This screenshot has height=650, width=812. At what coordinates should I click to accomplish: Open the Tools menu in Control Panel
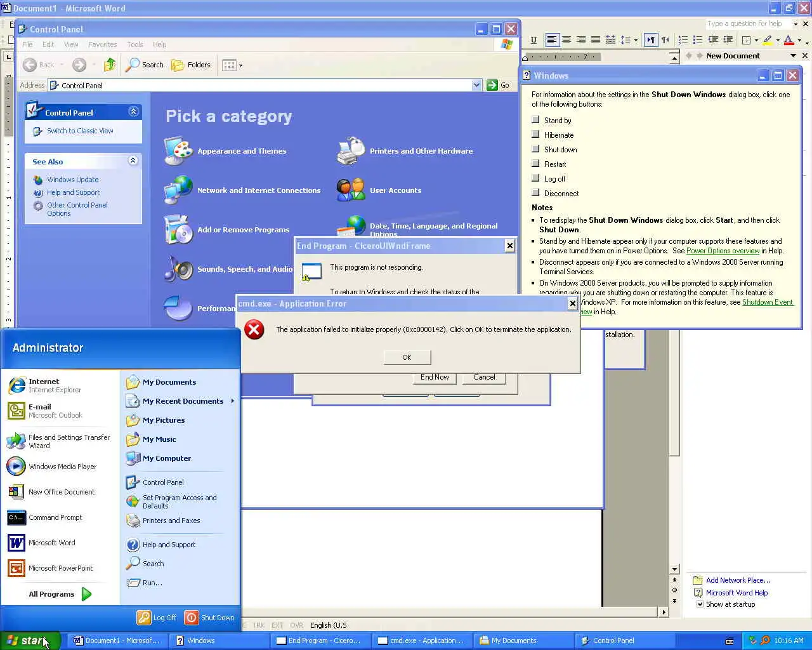click(x=134, y=44)
